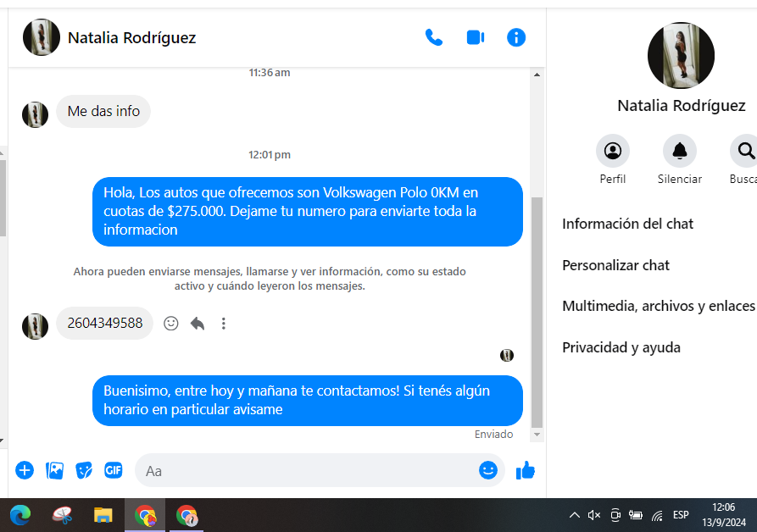Attach a photo with the image icon
757x532 pixels.
coord(54,470)
